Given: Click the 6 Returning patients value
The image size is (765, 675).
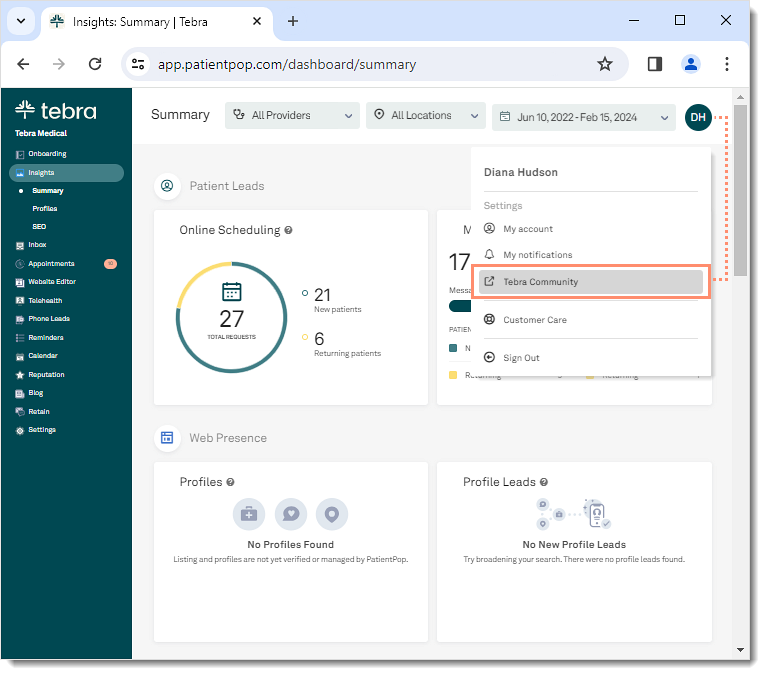Looking at the screenshot, I should tap(319, 339).
